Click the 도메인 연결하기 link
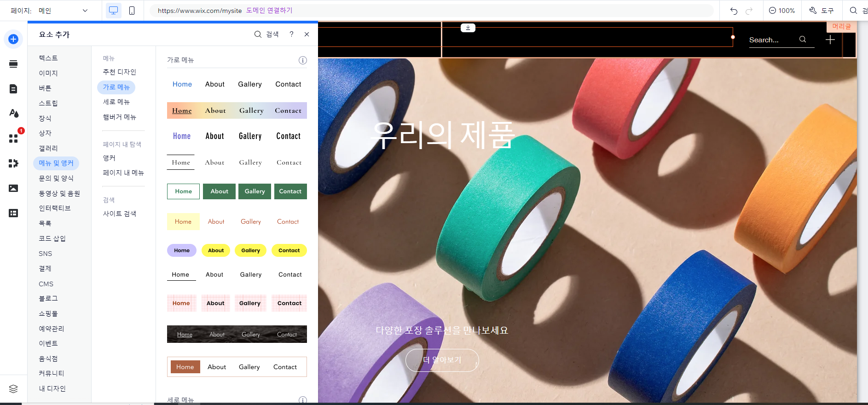This screenshot has width=868, height=405. pyautogui.click(x=269, y=11)
